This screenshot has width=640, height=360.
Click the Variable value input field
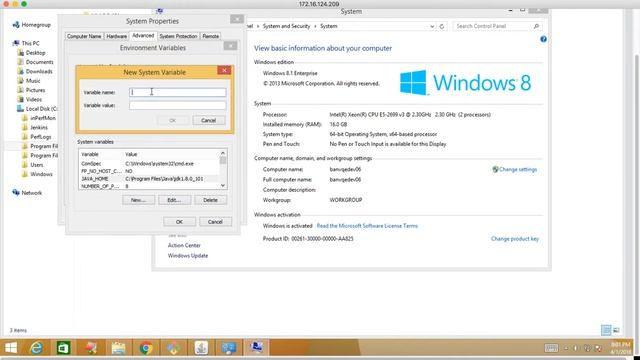coord(178,105)
